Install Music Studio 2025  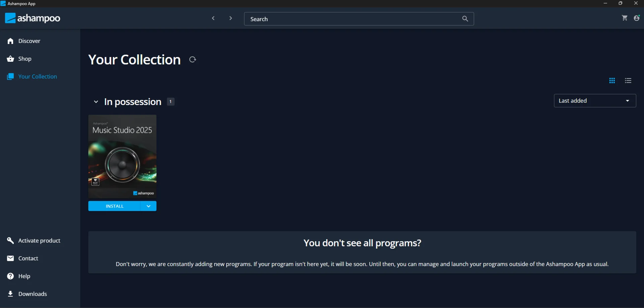click(x=114, y=206)
